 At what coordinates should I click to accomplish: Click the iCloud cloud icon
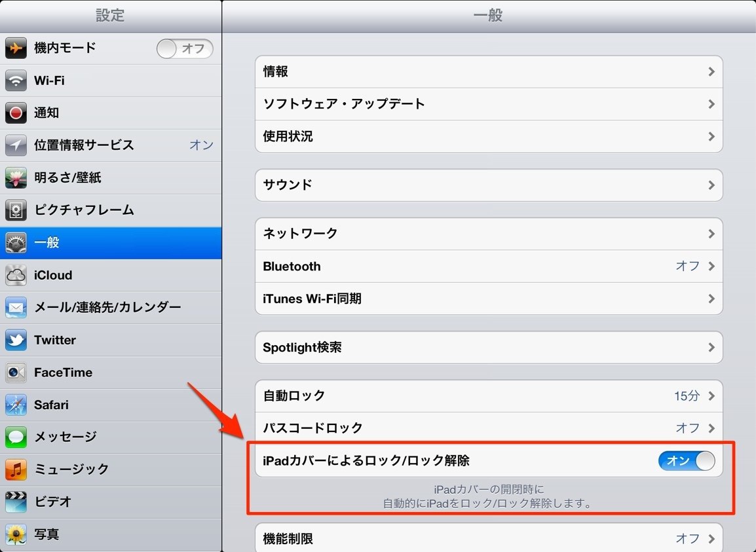tap(16, 275)
